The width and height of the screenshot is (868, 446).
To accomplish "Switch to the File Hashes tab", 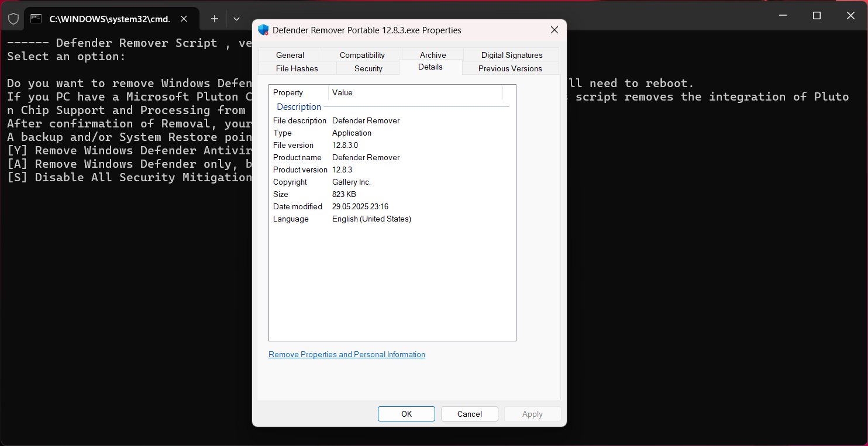I will 297,68.
